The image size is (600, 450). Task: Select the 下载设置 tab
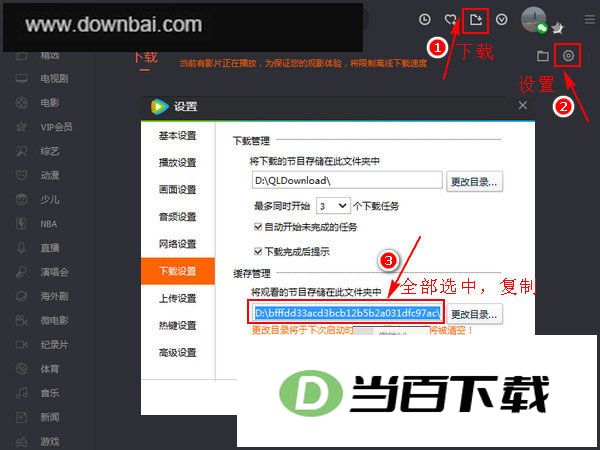click(x=178, y=271)
